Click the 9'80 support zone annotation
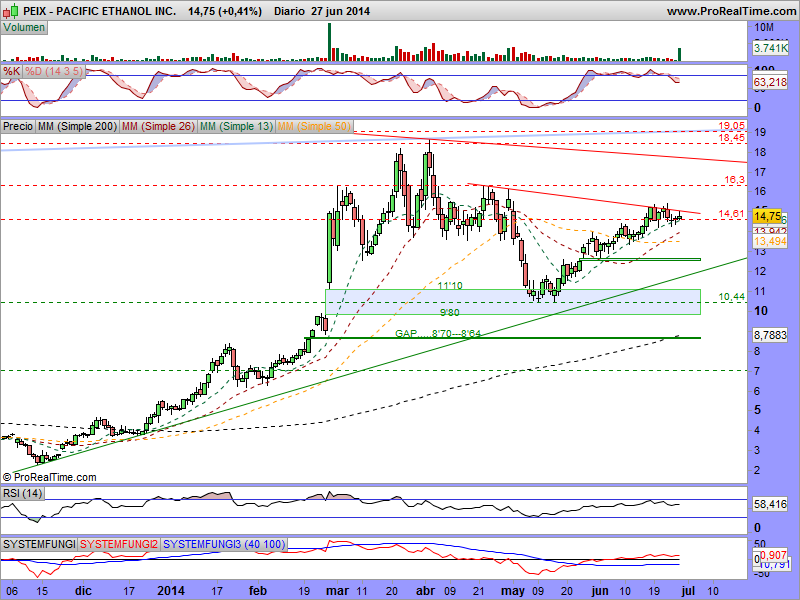Screen dimensions: 800x600 pyautogui.click(x=450, y=312)
